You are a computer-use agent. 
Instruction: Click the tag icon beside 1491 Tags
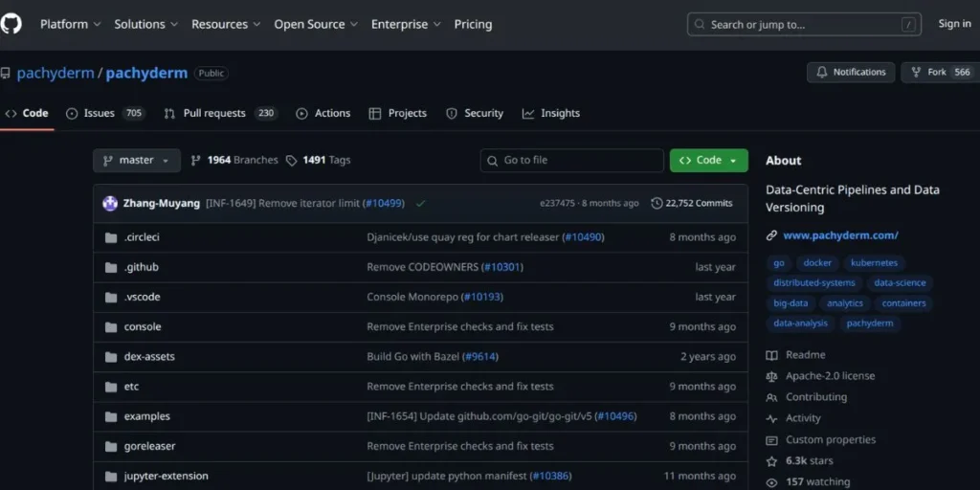(x=291, y=161)
